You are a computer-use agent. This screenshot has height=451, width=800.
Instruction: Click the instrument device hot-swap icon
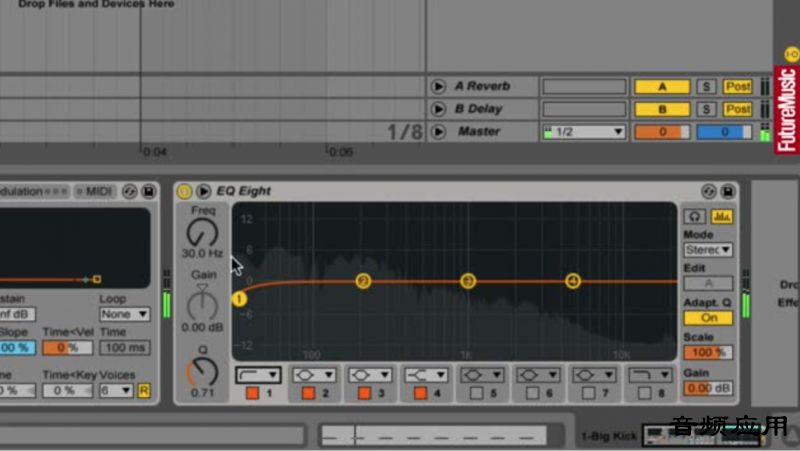click(x=129, y=192)
